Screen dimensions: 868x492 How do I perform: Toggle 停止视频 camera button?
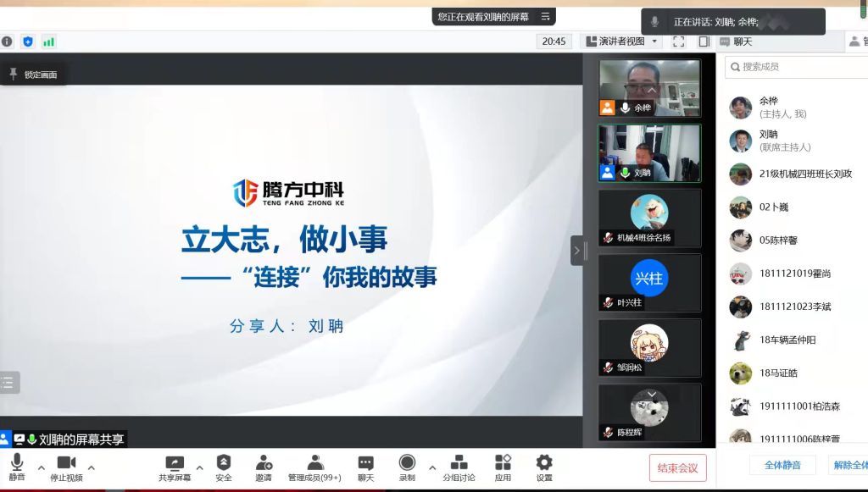click(x=66, y=462)
